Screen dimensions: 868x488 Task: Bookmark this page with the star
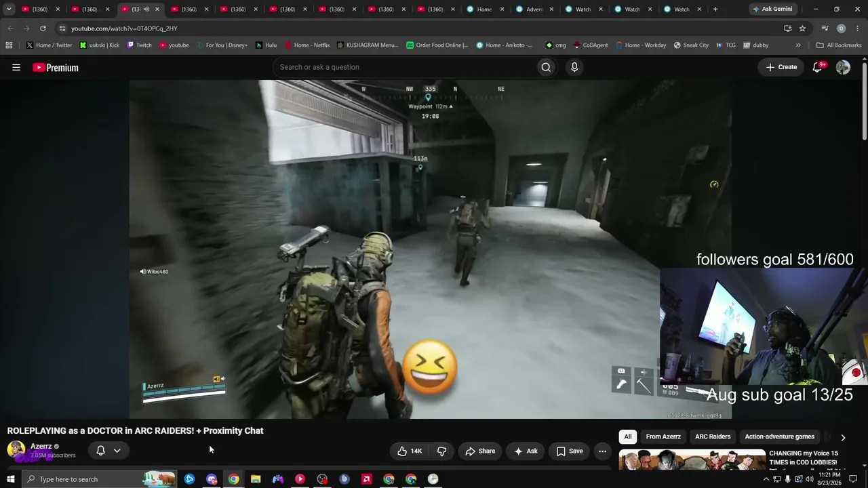(802, 28)
